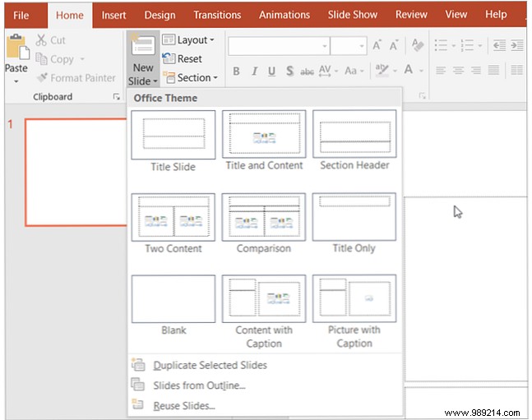Reset the slide layout
Screen dimensions: 532x420
pos(183,58)
